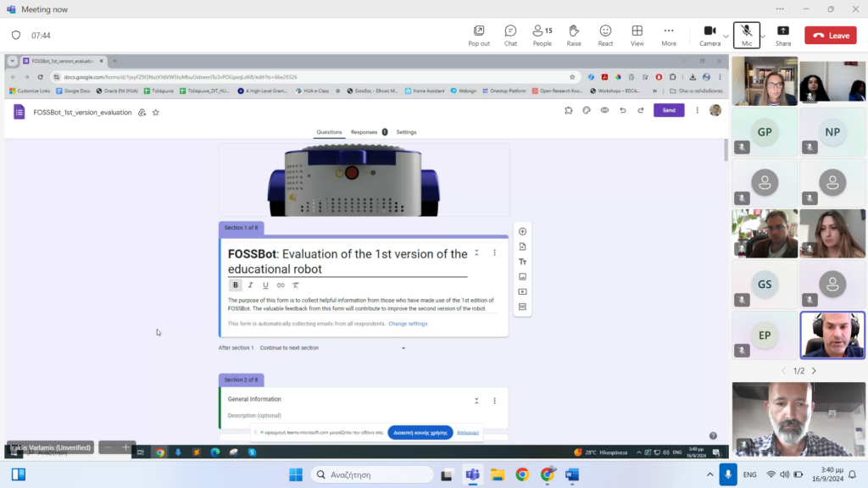Expand the Camera options arrow
This screenshot has width=868, height=488.
pyautogui.click(x=726, y=36)
